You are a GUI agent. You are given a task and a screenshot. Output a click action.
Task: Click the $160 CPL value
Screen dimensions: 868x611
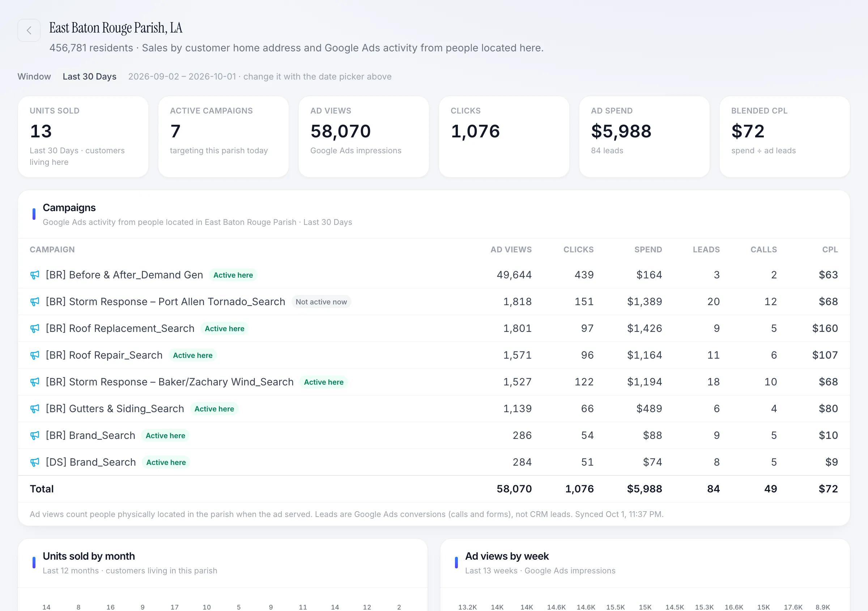coord(825,329)
